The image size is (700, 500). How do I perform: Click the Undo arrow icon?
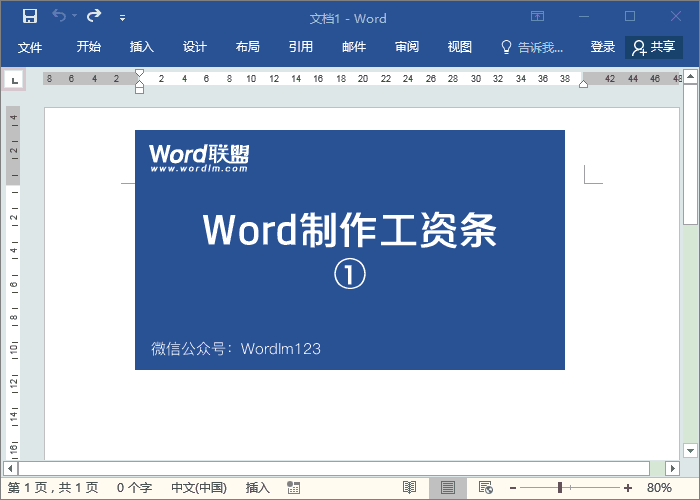[59, 16]
